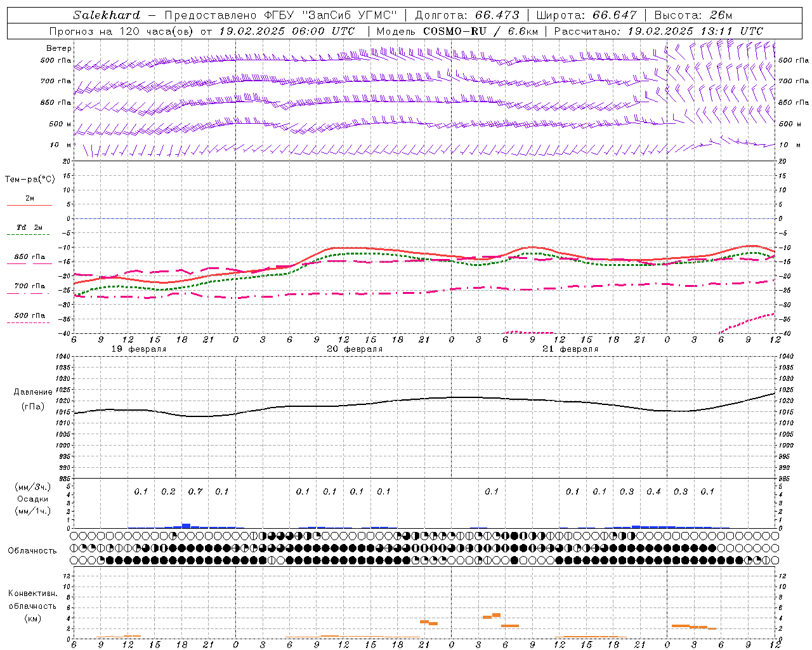Click the station name Salekhard in header
Screen dimensions: 812x650
click(x=107, y=15)
